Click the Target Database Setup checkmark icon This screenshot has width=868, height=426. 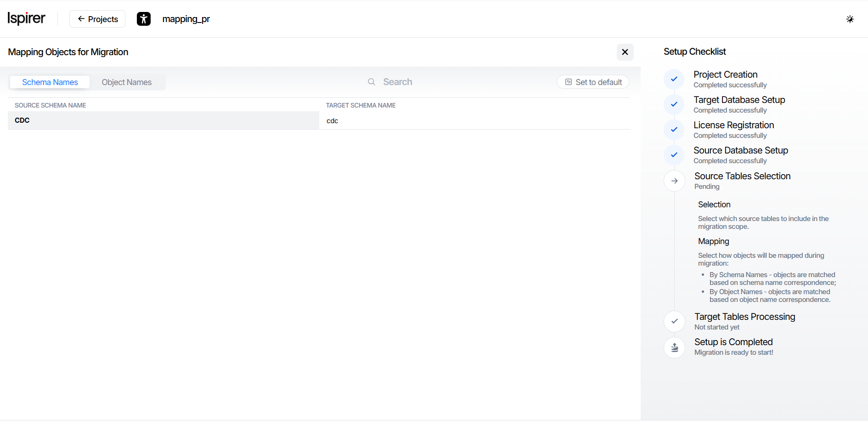(674, 104)
